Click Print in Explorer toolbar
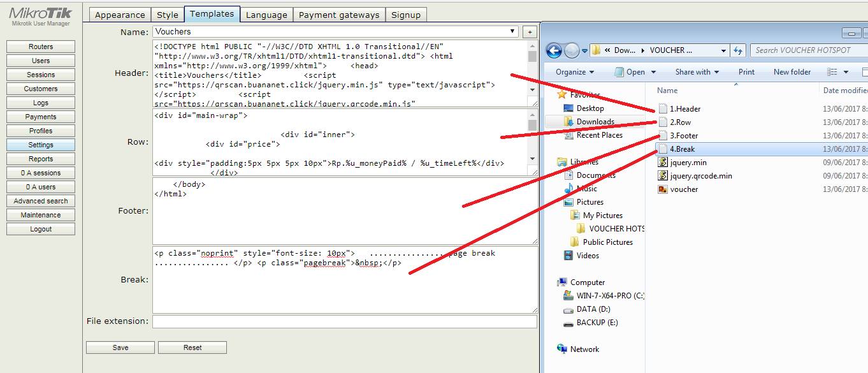 [x=746, y=72]
